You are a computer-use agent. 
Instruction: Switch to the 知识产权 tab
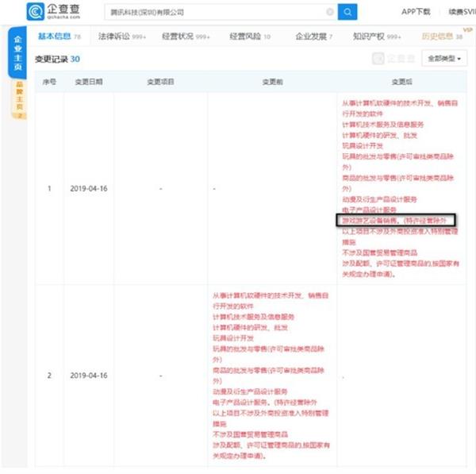coord(377,37)
